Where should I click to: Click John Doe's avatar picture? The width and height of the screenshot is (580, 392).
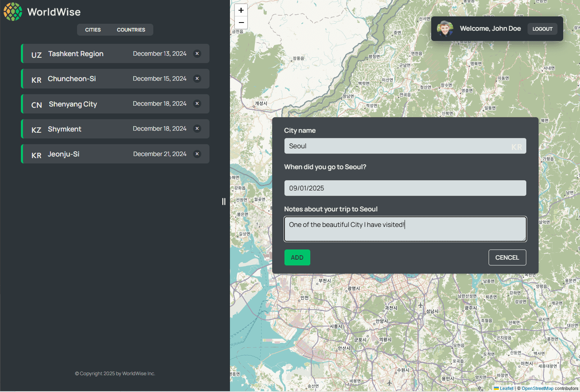[x=445, y=29]
